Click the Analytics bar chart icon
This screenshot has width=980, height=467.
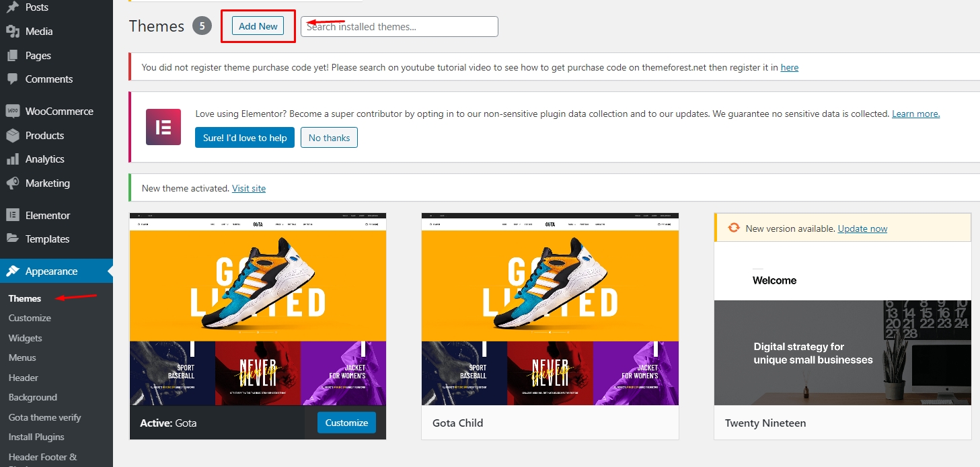click(13, 159)
